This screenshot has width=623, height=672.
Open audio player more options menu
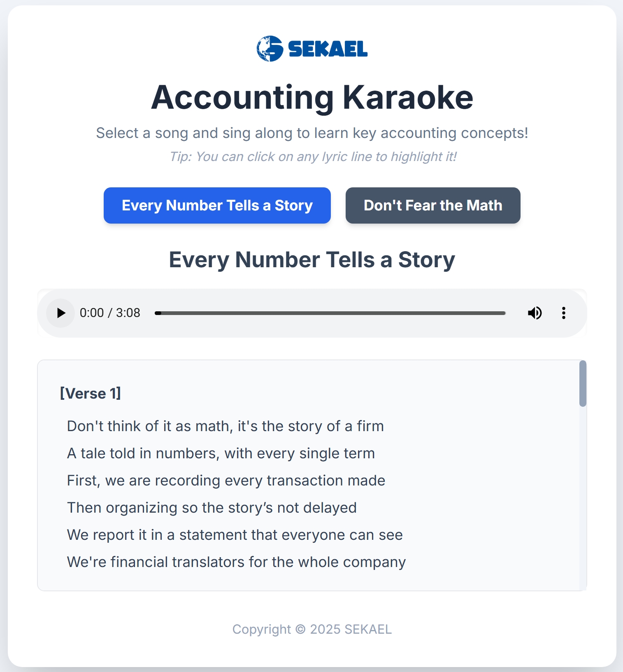563,313
